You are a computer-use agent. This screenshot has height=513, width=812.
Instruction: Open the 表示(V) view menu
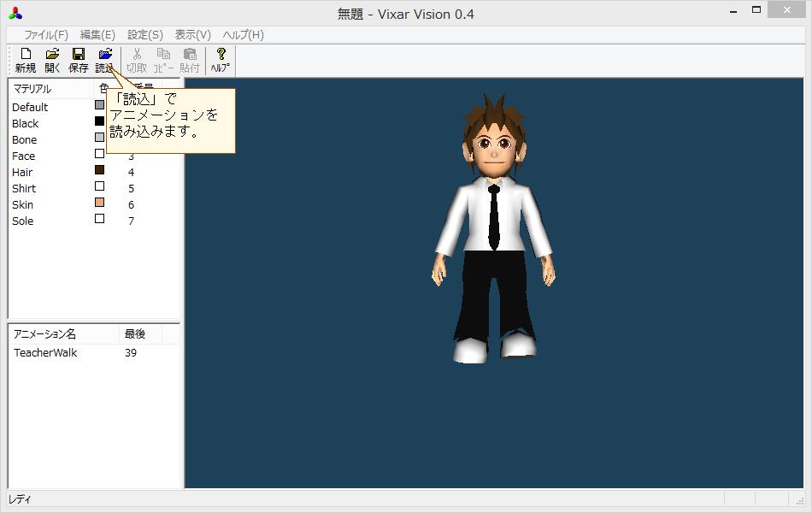click(193, 34)
